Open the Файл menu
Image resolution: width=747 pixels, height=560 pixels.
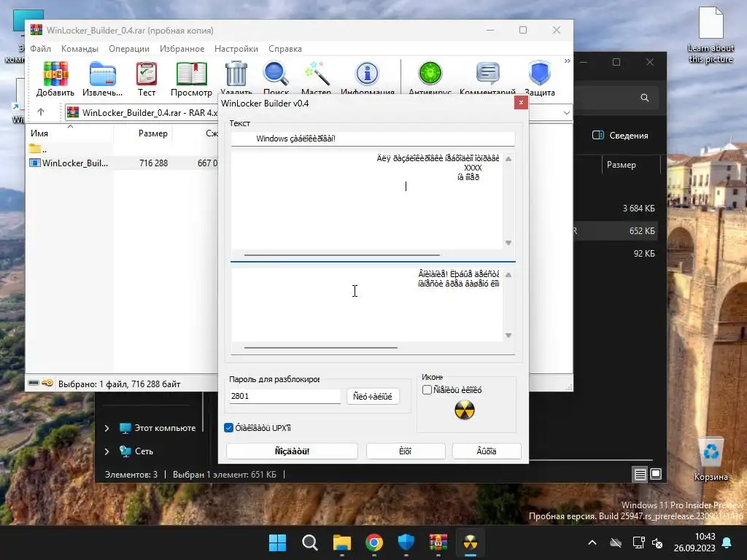pos(41,49)
